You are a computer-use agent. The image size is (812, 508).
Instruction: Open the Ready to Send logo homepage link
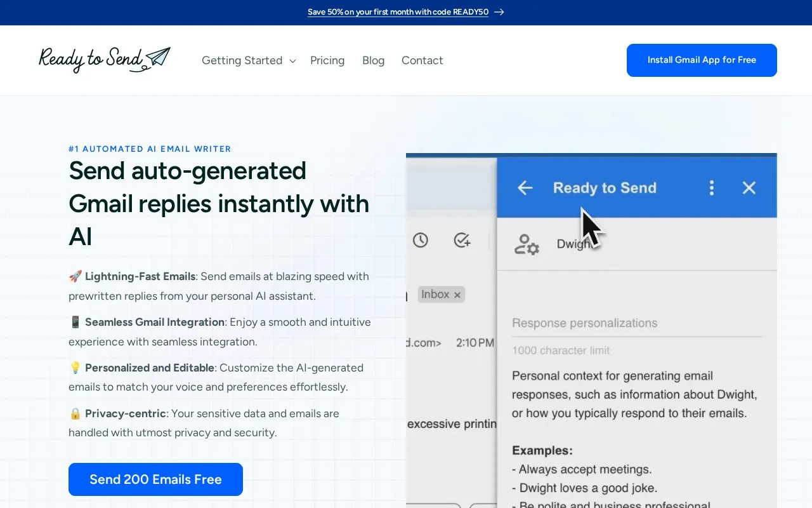tap(104, 60)
